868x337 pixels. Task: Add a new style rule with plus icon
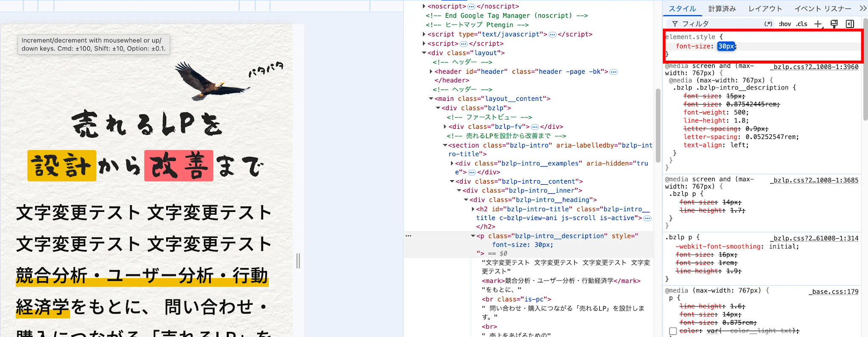click(818, 24)
